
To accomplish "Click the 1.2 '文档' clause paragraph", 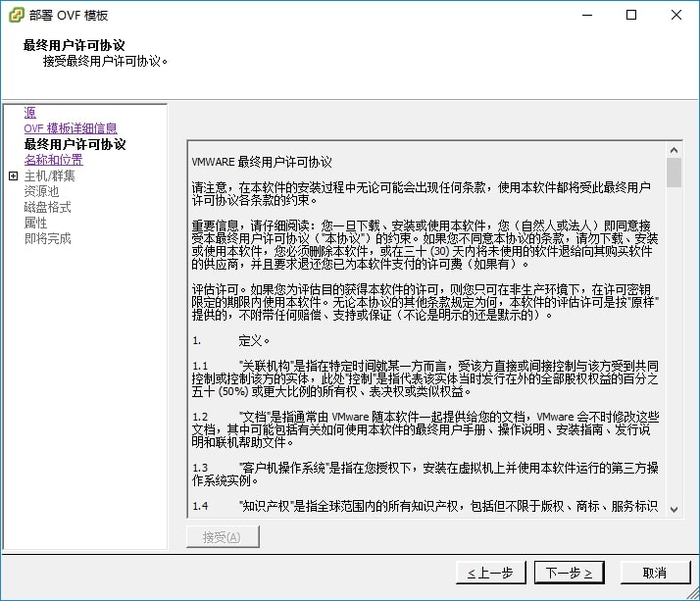I will 425,430.
